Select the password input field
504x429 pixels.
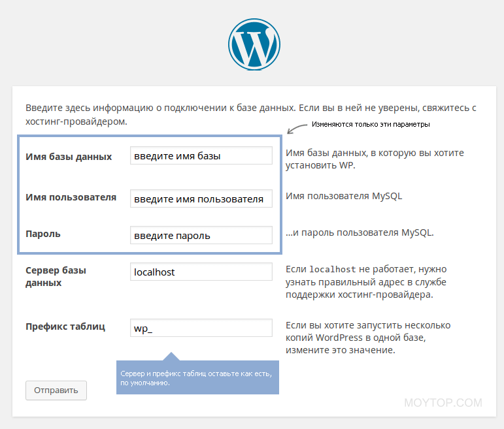(201, 235)
